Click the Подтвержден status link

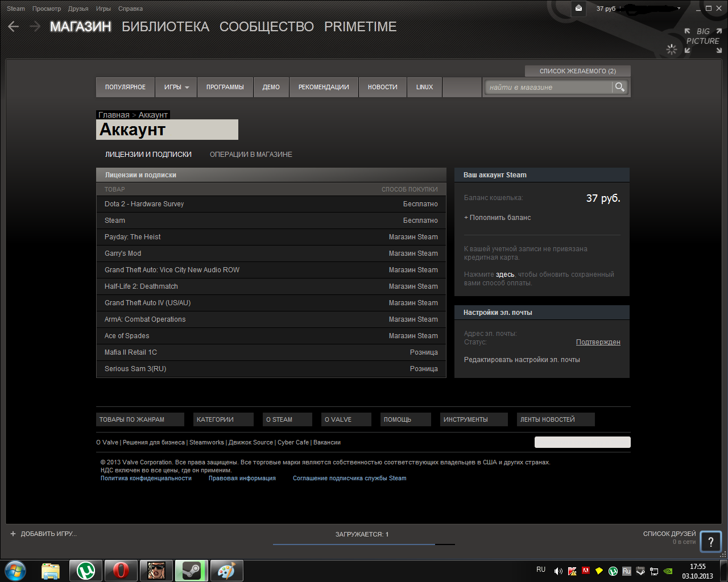tap(598, 342)
